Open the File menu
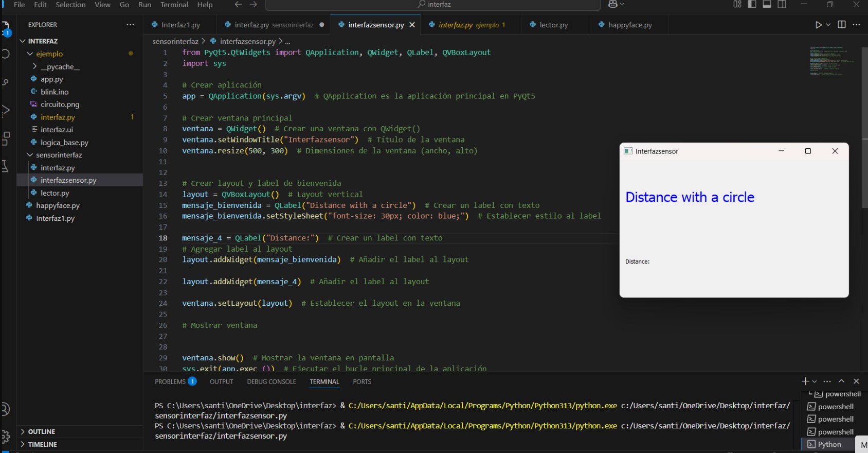Image resolution: width=868 pixels, height=453 pixels. click(x=19, y=5)
